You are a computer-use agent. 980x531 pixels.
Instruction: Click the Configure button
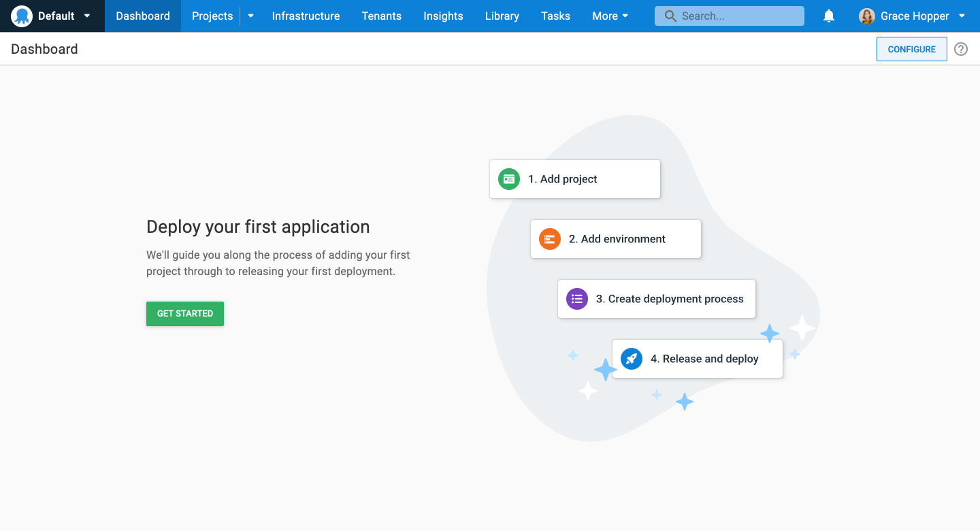click(911, 49)
